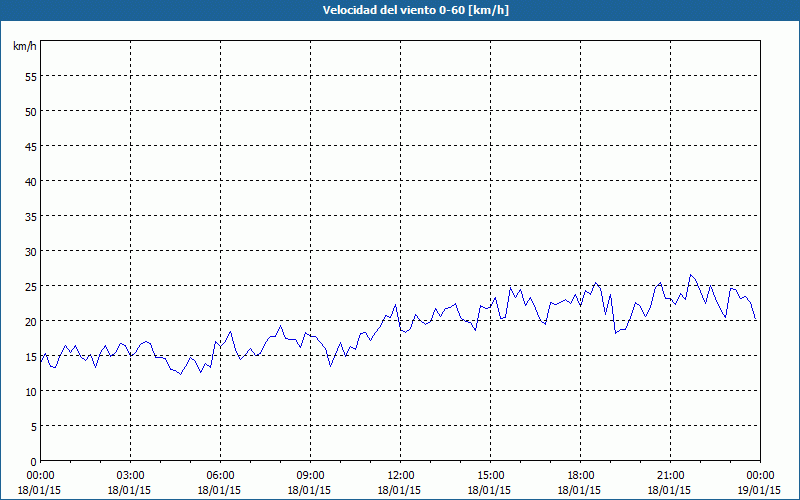Click the 0 y-axis label
Viewport: 800px width, 500px height.
[34, 462]
